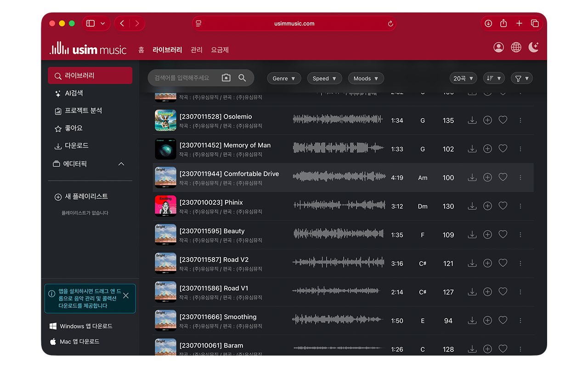Click the image search camera icon
The width and height of the screenshot is (588, 368).
[x=226, y=78]
